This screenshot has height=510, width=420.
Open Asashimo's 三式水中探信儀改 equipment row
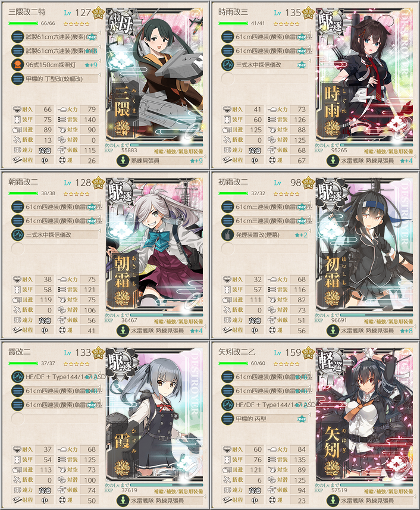click(x=55, y=234)
